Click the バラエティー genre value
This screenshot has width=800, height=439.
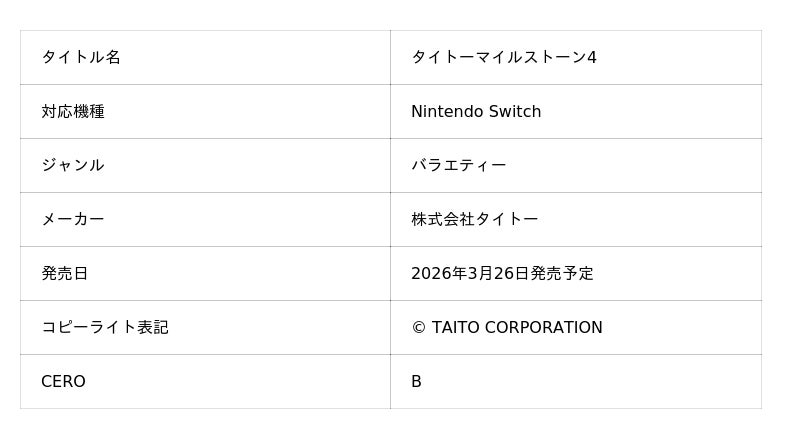coord(458,166)
